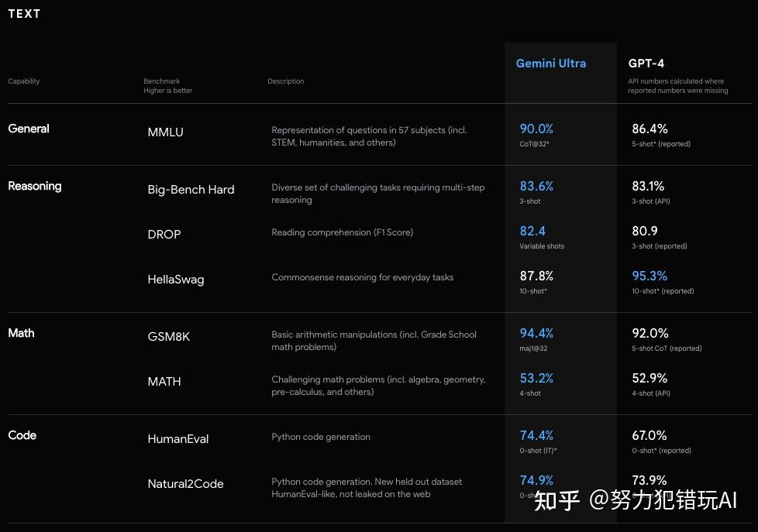Click the Code capability row label
The width and height of the screenshot is (758, 532).
point(22,435)
